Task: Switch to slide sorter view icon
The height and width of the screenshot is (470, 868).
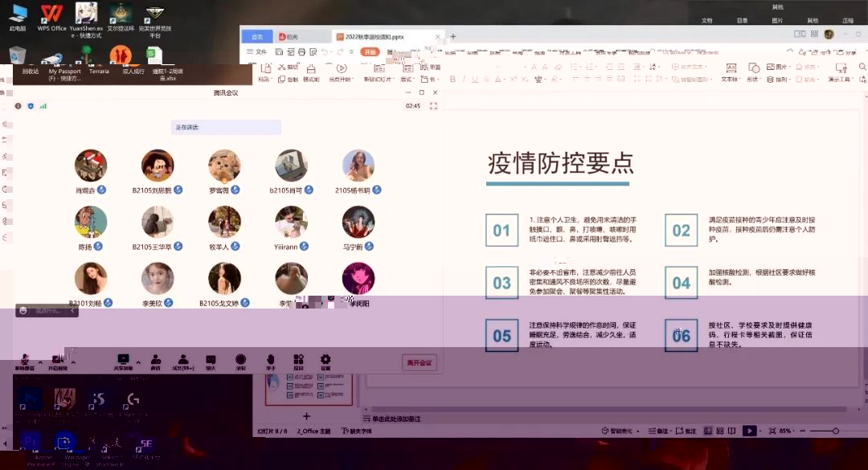Action: pos(719,431)
